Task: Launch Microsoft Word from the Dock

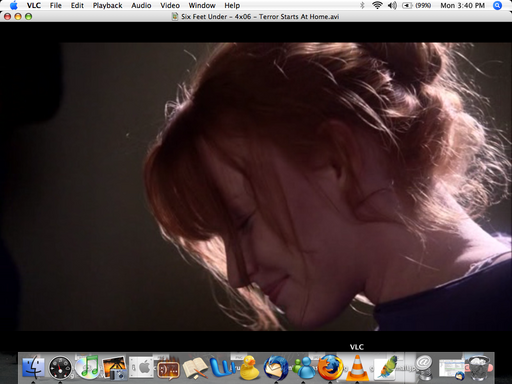Action: (x=222, y=368)
